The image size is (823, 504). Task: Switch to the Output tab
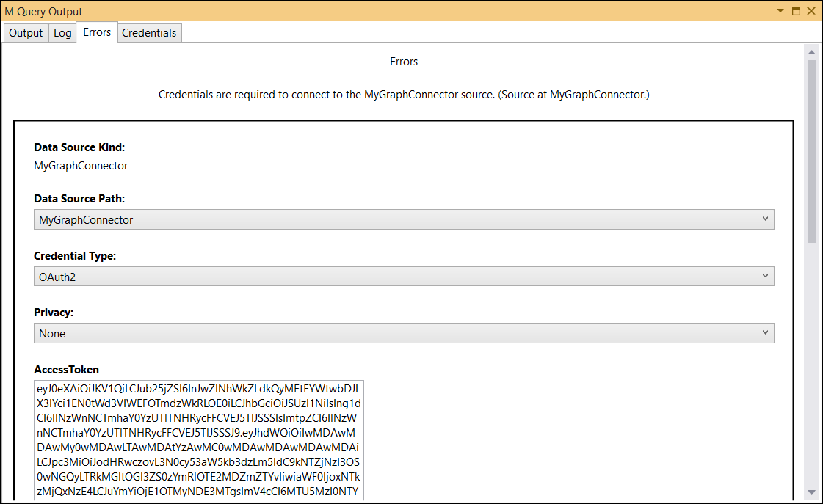26,33
